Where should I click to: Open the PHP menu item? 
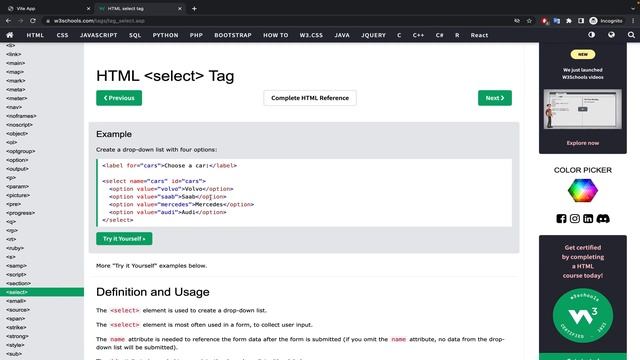196,35
